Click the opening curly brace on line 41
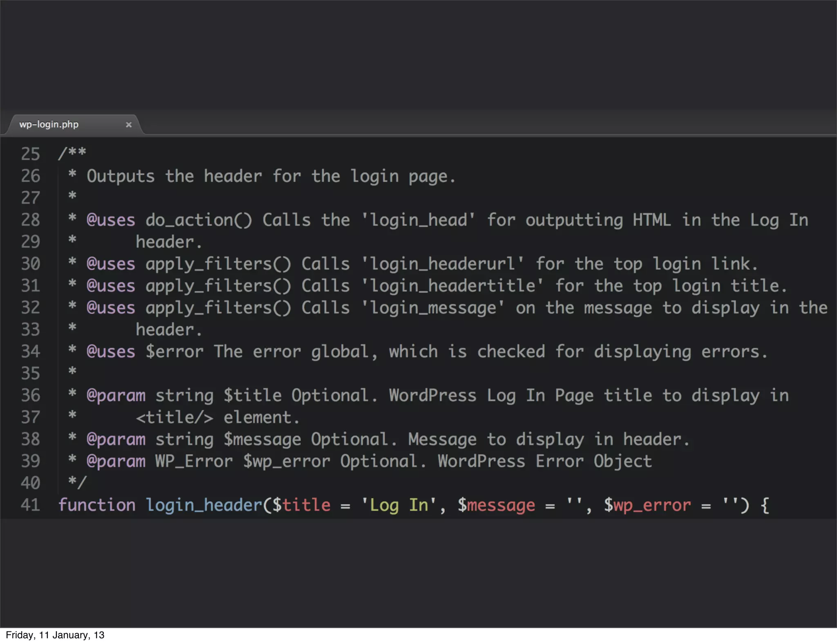The image size is (837, 644). point(765,505)
